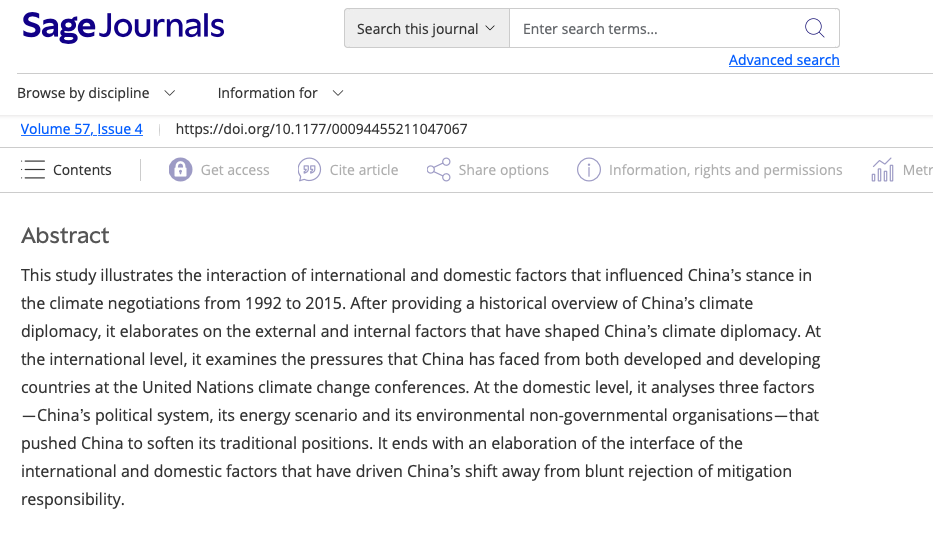933x543 pixels.
Task: Open the Share options icon
Action: coord(439,170)
